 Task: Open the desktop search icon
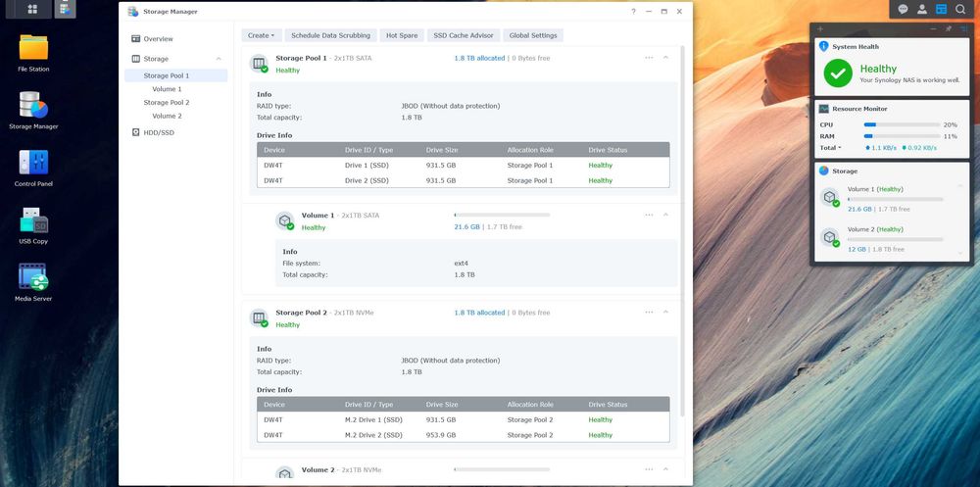click(x=960, y=9)
